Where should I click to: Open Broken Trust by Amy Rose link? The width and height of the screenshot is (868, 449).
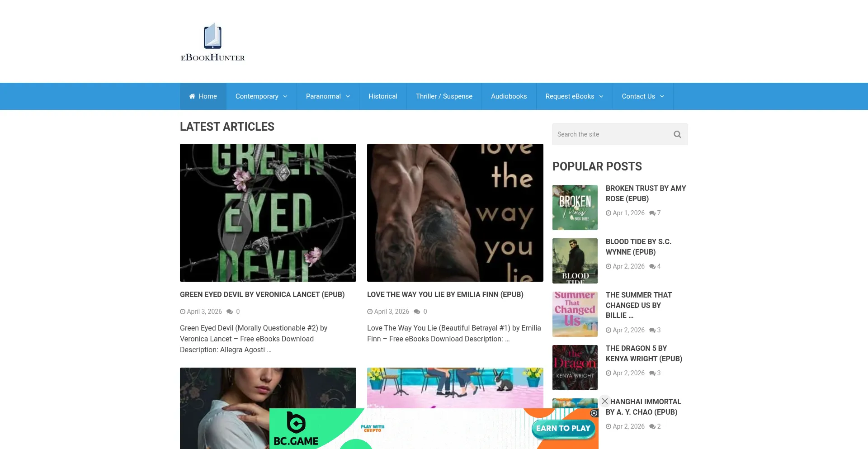646,194
